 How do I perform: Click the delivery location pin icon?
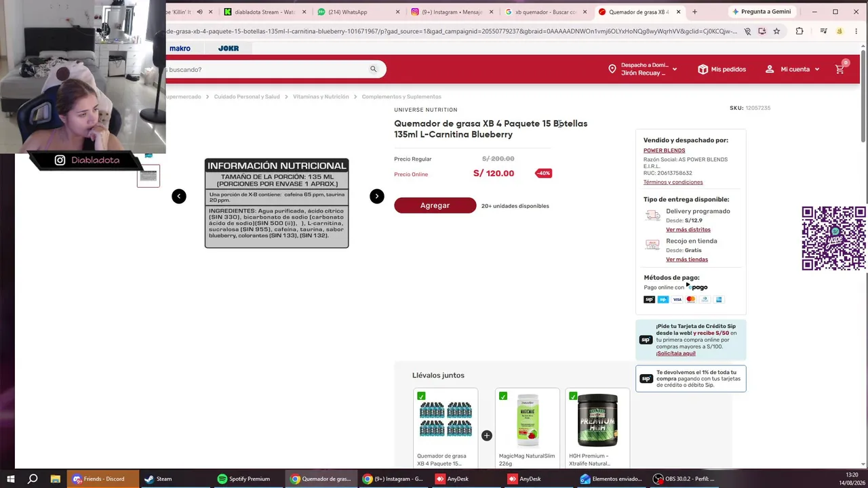coord(612,69)
